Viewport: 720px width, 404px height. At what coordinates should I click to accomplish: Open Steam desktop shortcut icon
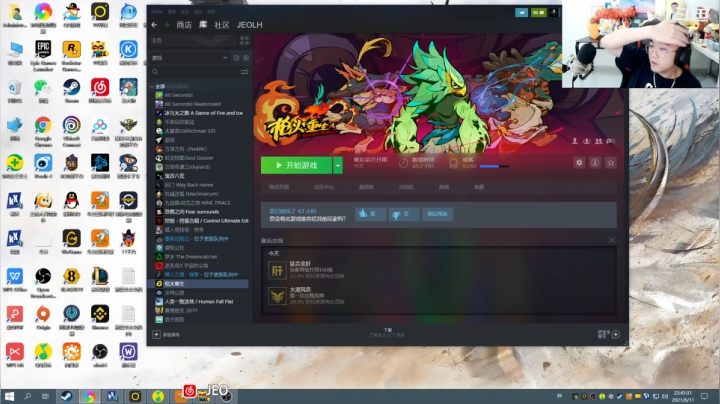click(x=72, y=90)
